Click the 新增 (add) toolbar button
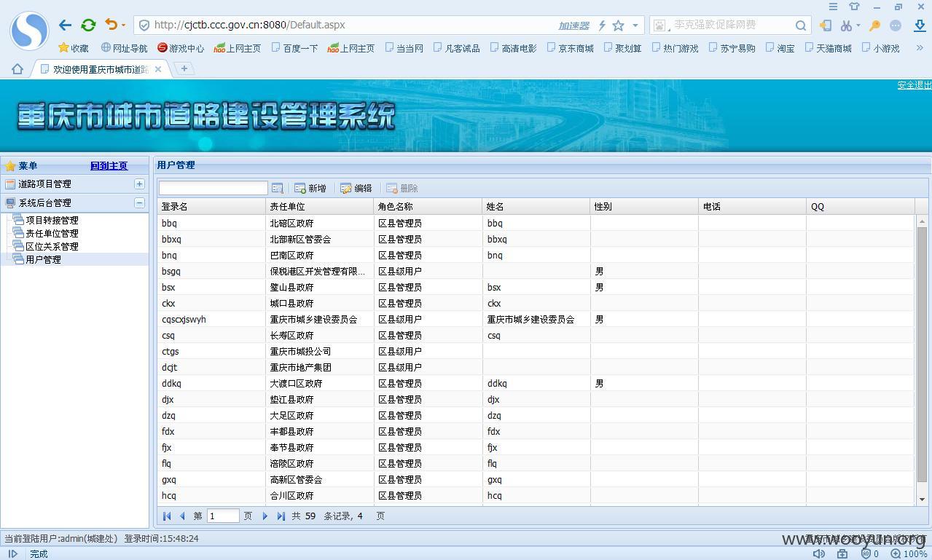The height and width of the screenshot is (560, 932). 310,188
